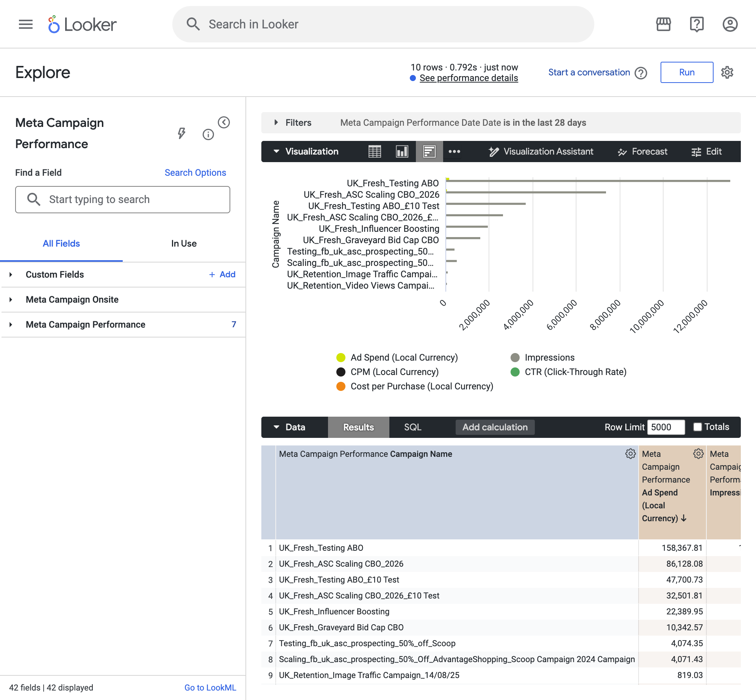Viewport: 756px width, 700px height.
Task: Toggle Ad Spend series in legend
Action: pyautogui.click(x=397, y=358)
